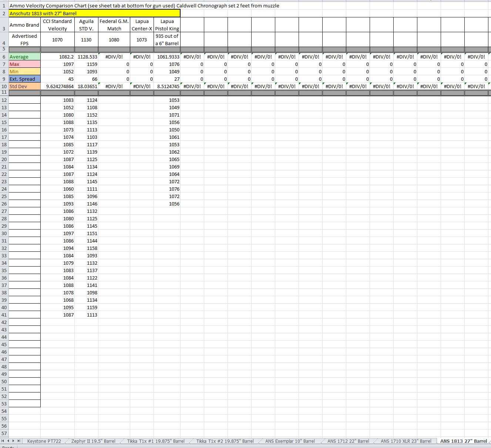Viewport: 491px width, 448px height.
Task: Select the Federal G.M. Match header cell
Action: click(114, 25)
